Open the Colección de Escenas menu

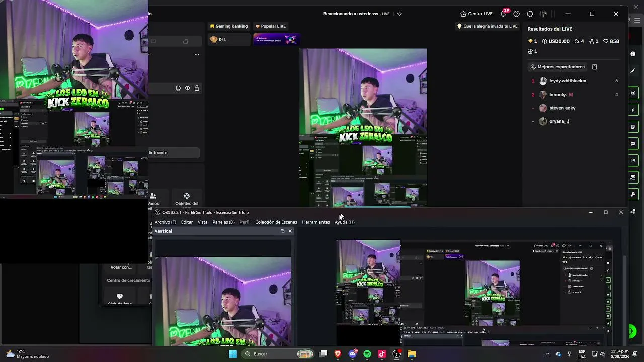point(276,222)
